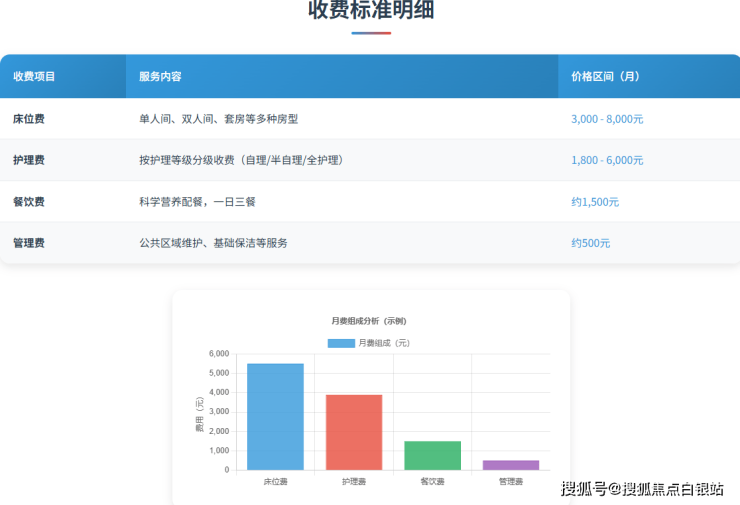Viewport: 740px width, 505px height.
Task: Click the 收费项目 column header
Action: pos(34,77)
